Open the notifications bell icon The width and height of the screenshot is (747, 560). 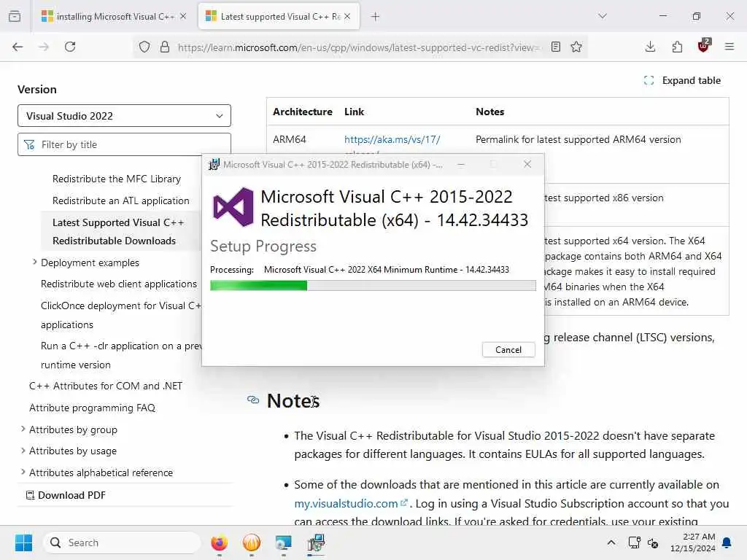click(x=727, y=542)
